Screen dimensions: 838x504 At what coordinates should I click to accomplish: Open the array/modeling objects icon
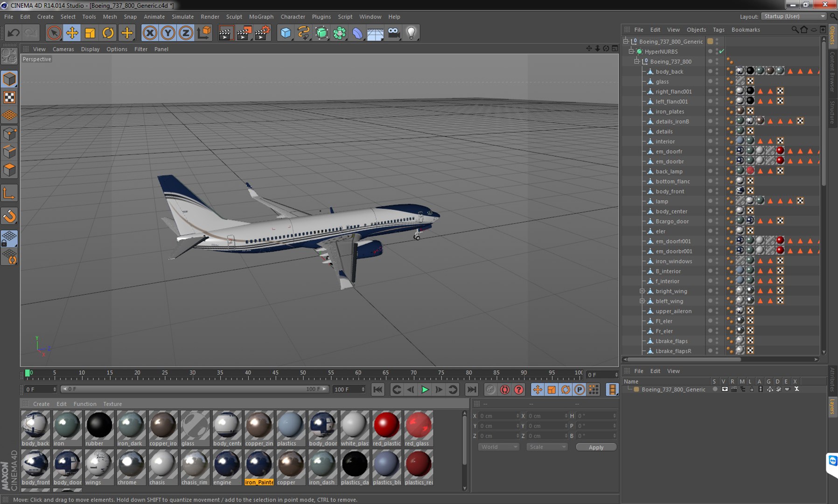pos(340,33)
